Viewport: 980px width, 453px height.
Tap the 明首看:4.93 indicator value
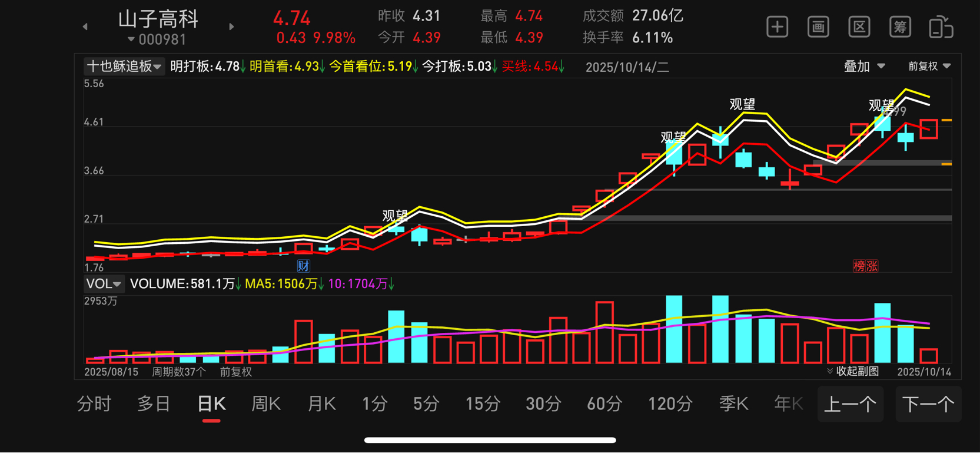287,67
